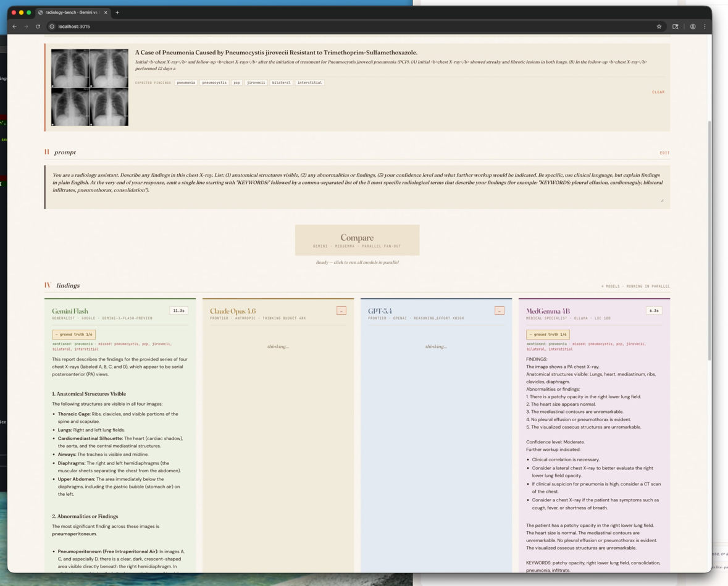The width and height of the screenshot is (728, 586).
Task: Click CLEAR to reset expected findings
Action: [658, 91]
